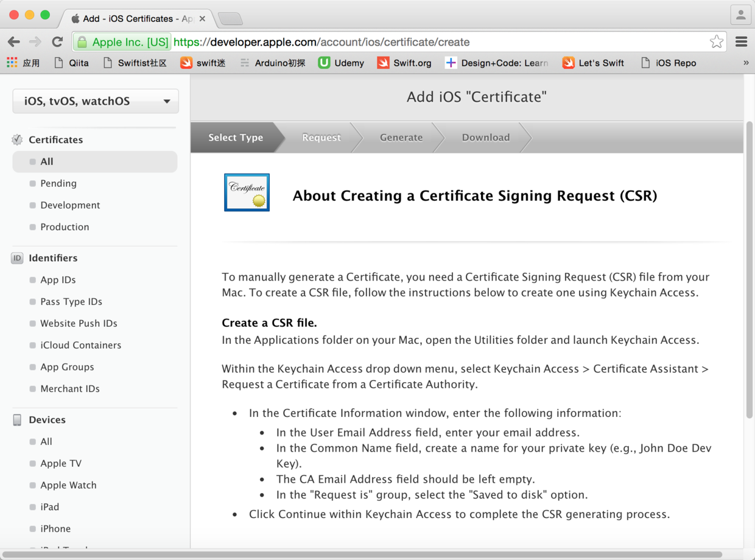
Task: Reload the page with the refresh icon
Action: pos(57,42)
